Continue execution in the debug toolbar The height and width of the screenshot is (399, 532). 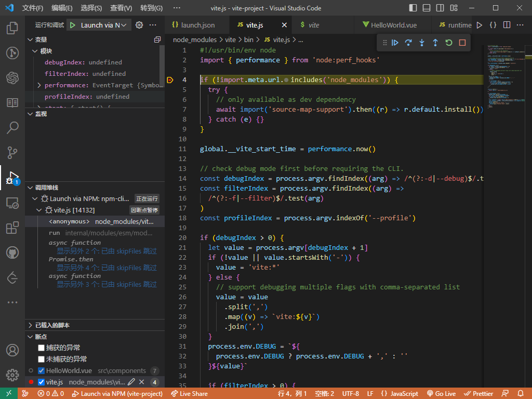coord(395,43)
